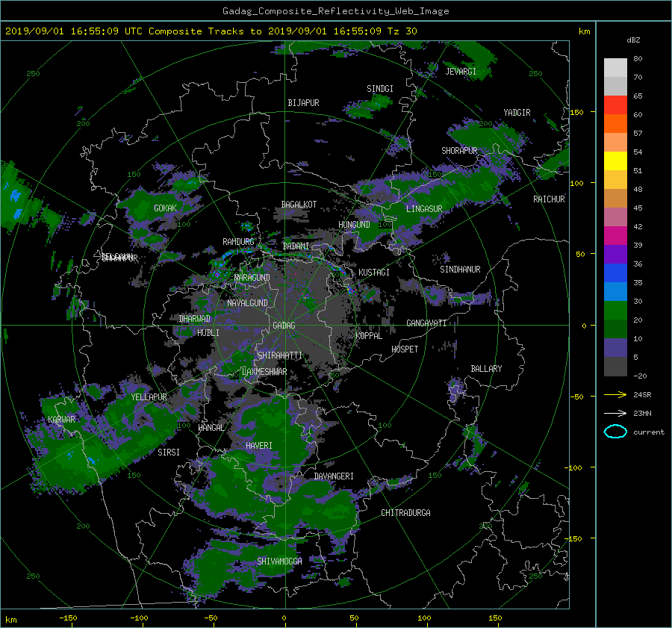Click the yellow 24SR arrow legend icon
Image resolution: width=672 pixels, height=628 pixels.
point(615,395)
